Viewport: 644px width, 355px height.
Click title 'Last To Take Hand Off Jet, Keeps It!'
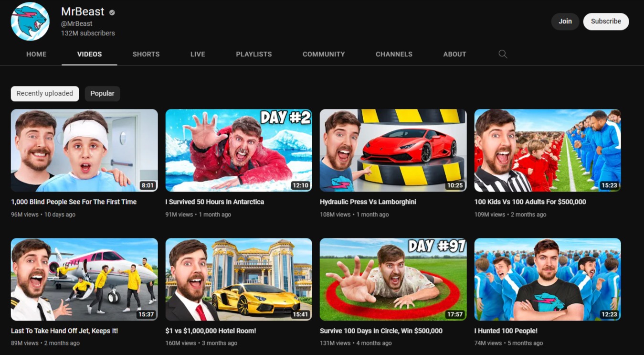click(64, 331)
